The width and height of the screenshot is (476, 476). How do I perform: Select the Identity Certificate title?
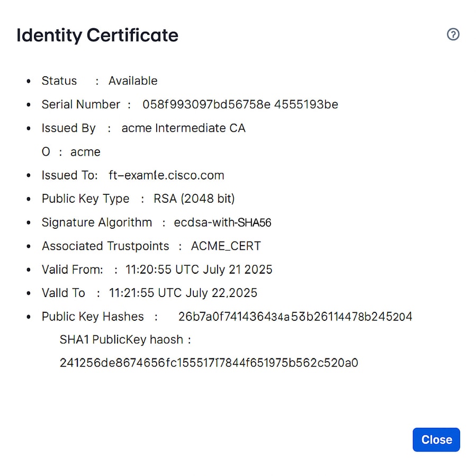pos(97,35)
